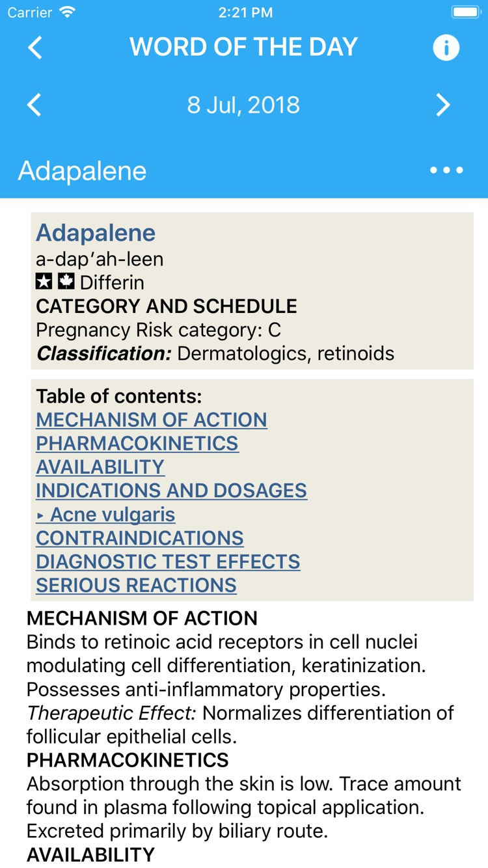488x868 pixels.
Task: Go to the previous day's word
Action: point(34,105)
